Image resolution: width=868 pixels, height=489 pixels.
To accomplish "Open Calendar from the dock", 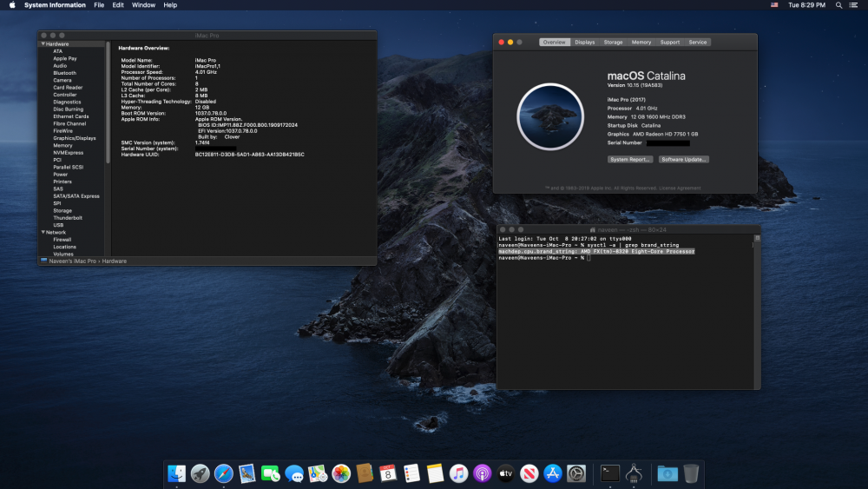I will click(388, 473).
